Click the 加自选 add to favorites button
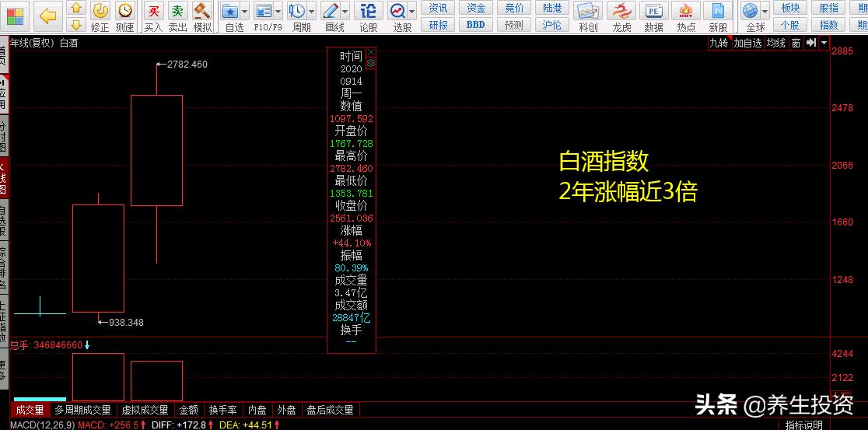The height and width of the screenshot is (430, 868). pyautogui.click(x=748, y=43)
